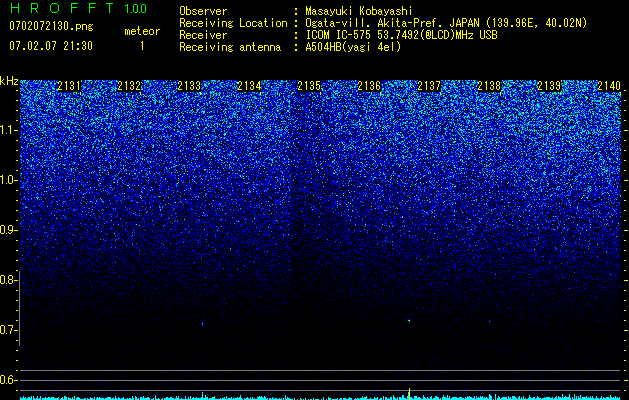Click the time marker 2140
The image size is (629, 400).
609,86
